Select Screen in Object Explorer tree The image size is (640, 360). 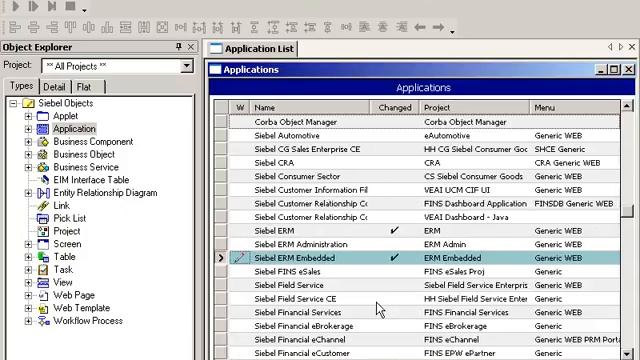coord(67,244)
